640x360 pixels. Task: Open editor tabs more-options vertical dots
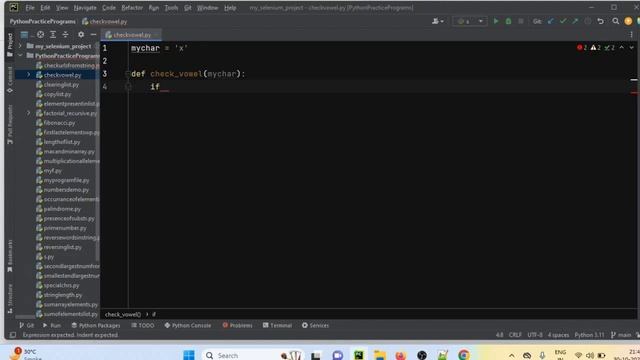(x=631, y=35)
